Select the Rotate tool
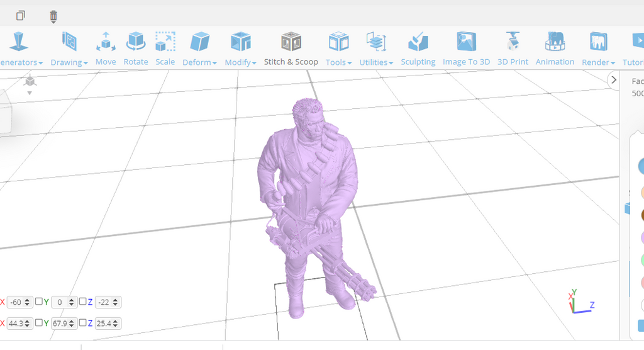The height and width of the screenshot is (350, 644). coord(136,48)
